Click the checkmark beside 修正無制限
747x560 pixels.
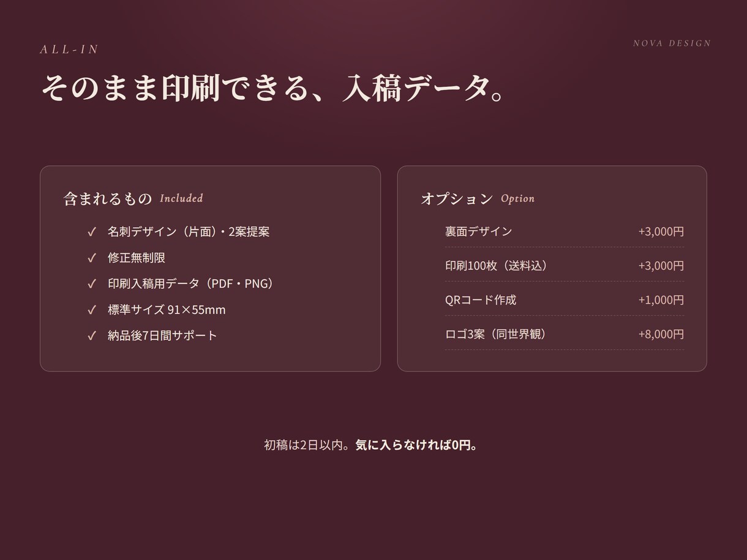point(92,258)
